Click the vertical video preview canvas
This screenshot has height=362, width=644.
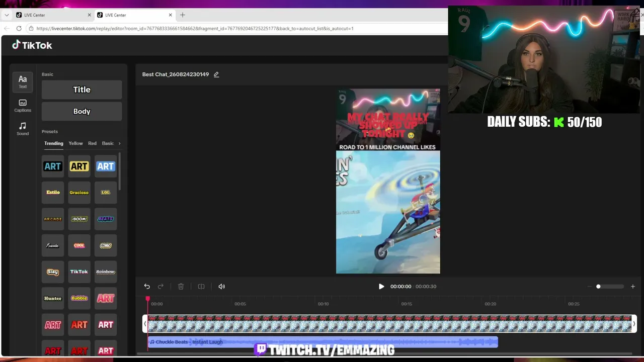pos(388,181)
